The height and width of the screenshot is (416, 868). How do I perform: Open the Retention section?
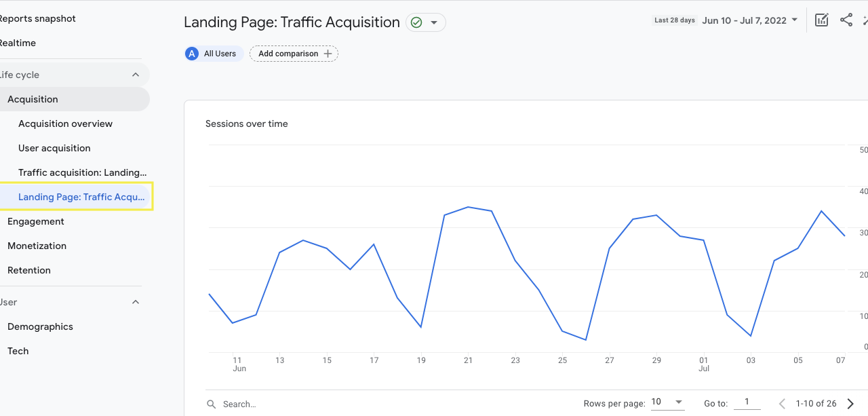(29, 270)
